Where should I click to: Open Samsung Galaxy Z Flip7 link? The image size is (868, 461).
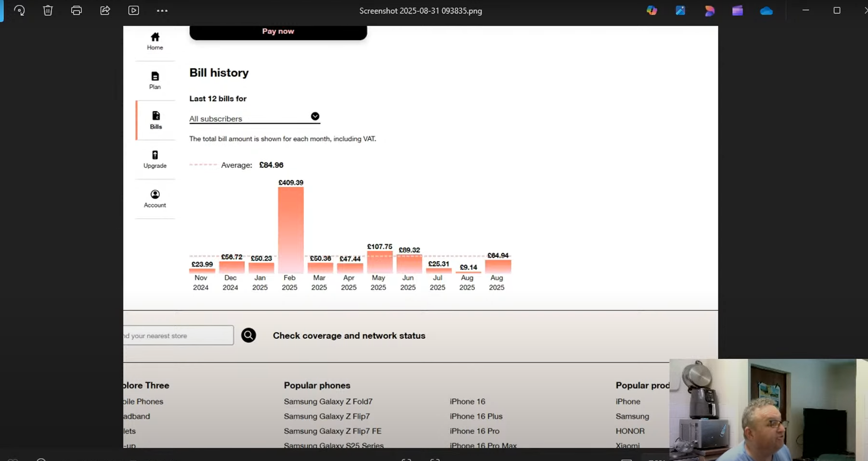click(x=327, y=416)
